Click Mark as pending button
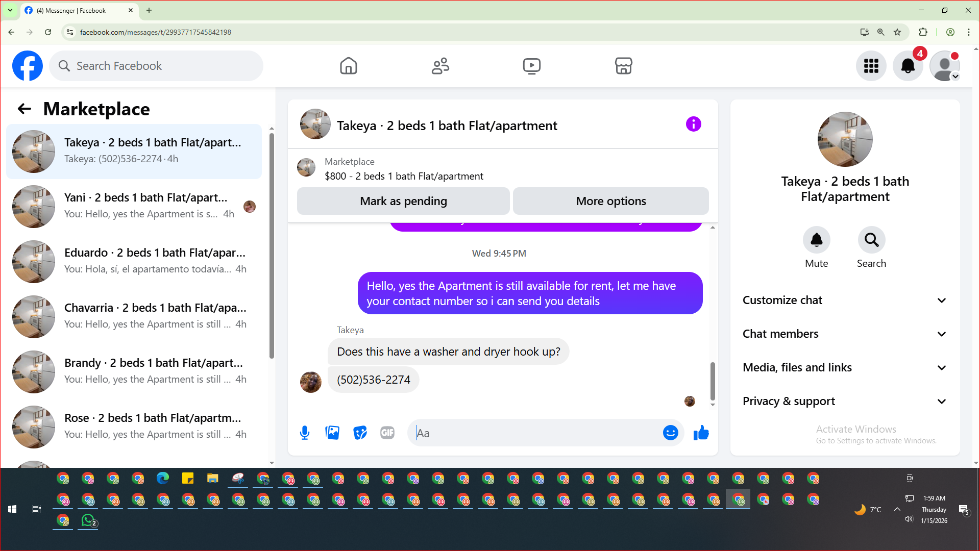The height and width of the screenshot is (551, 980). coord(403,201)
